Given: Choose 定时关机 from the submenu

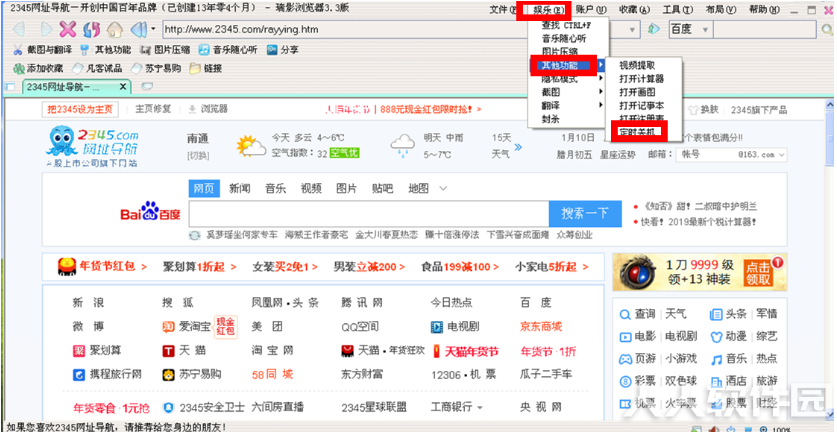Looking at the screenshot, I should pyautogui.click(x=637, y=132).
